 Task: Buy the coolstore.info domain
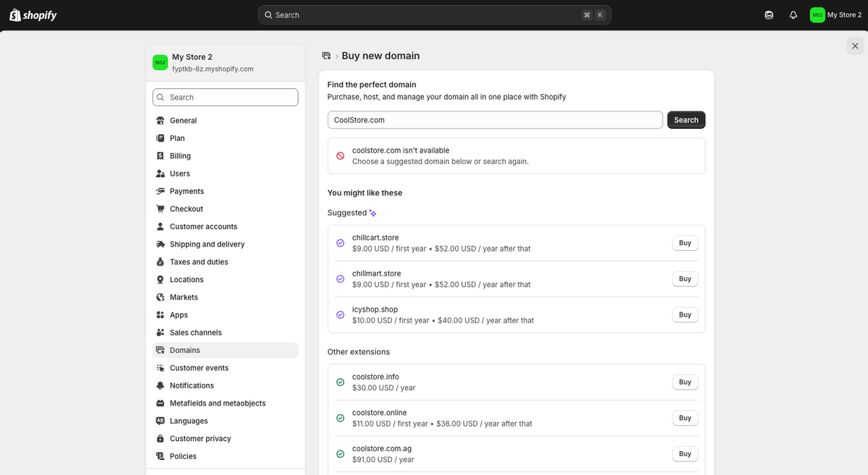685,382
